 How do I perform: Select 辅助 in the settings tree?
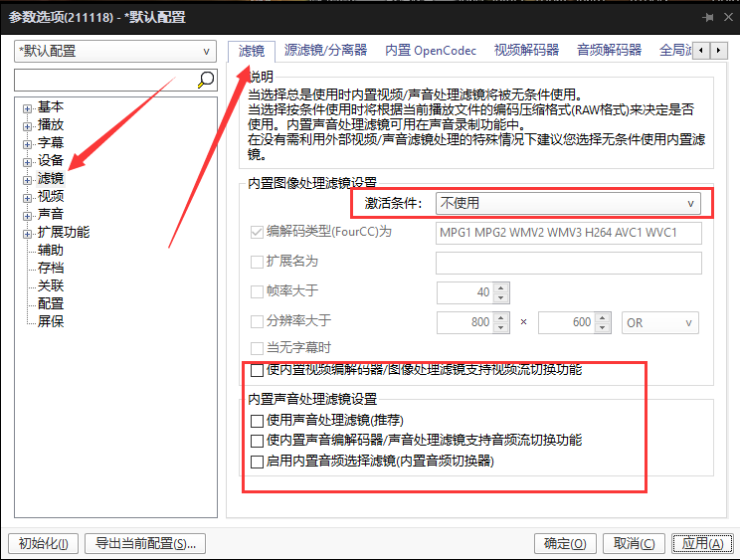[x=51, y=250]
